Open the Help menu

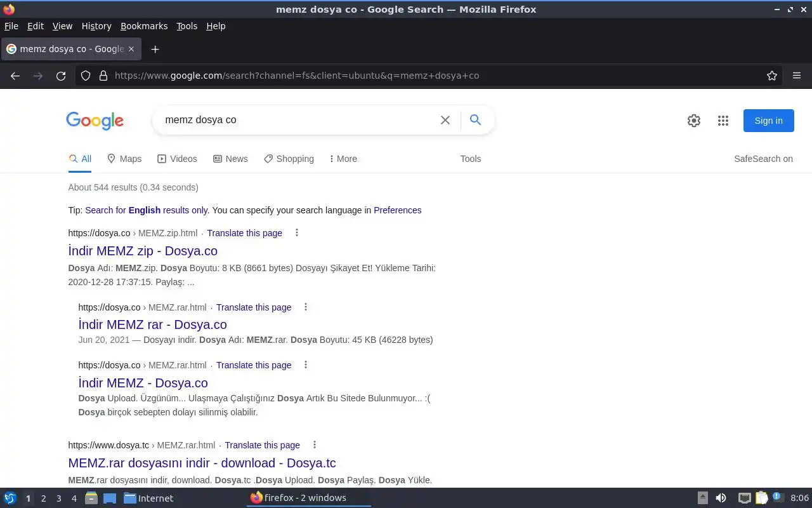(216, 26)
